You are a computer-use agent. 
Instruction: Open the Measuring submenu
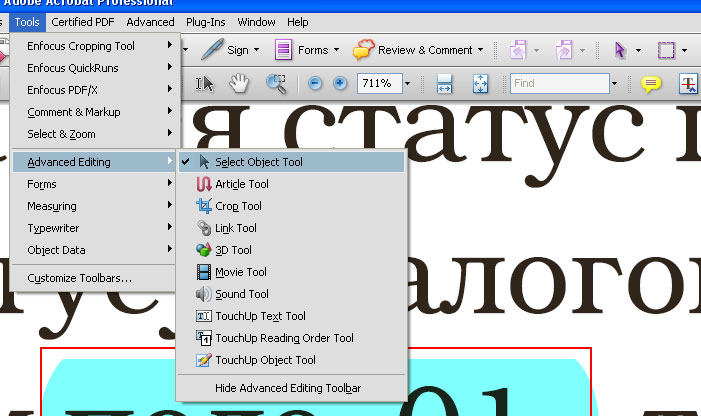(x=94, y=206)
